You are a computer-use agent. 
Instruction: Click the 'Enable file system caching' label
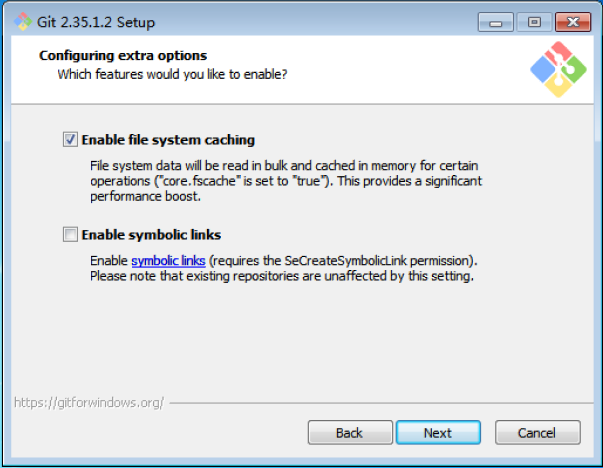pos(168,140)
